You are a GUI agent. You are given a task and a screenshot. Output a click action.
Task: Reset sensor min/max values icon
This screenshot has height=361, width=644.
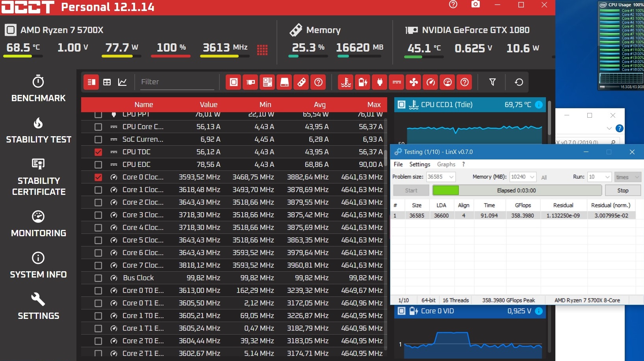(519, 82)
